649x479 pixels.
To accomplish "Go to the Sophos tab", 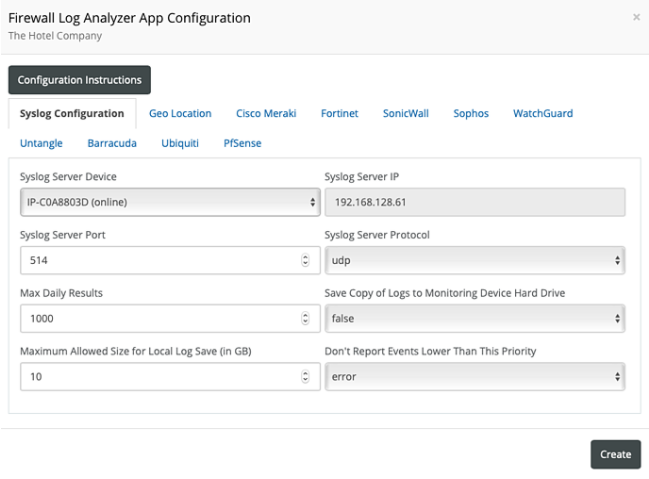I will (471, 113).
